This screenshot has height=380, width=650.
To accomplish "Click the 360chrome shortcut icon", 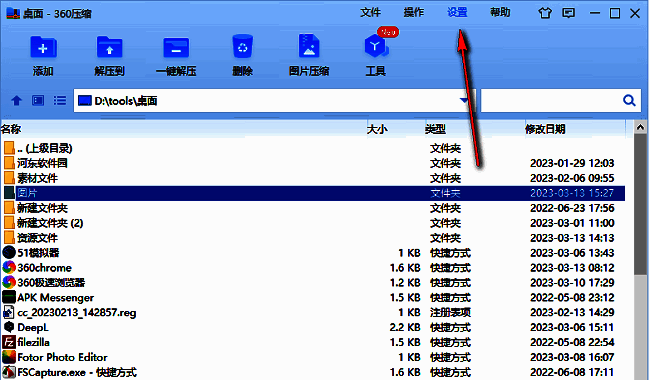I will [9, 267].
